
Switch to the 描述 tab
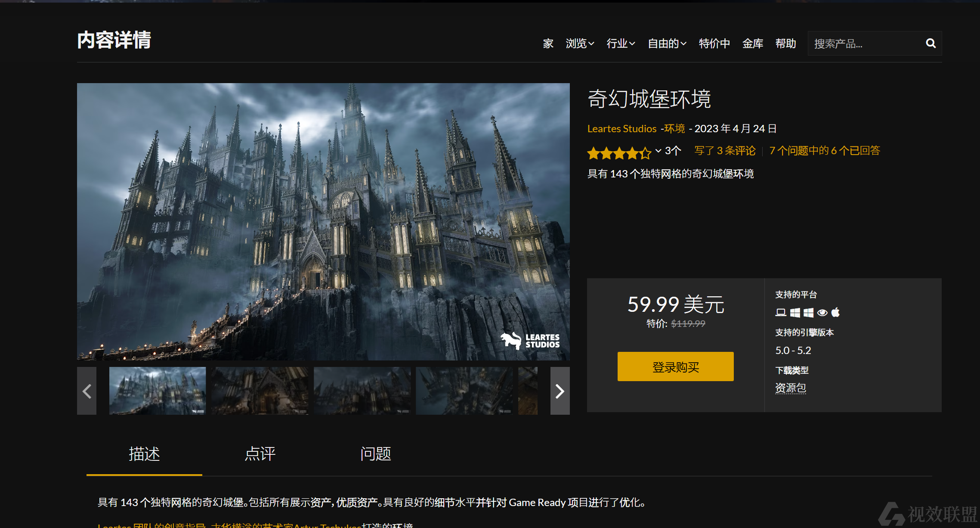click(x=144, y=454)
